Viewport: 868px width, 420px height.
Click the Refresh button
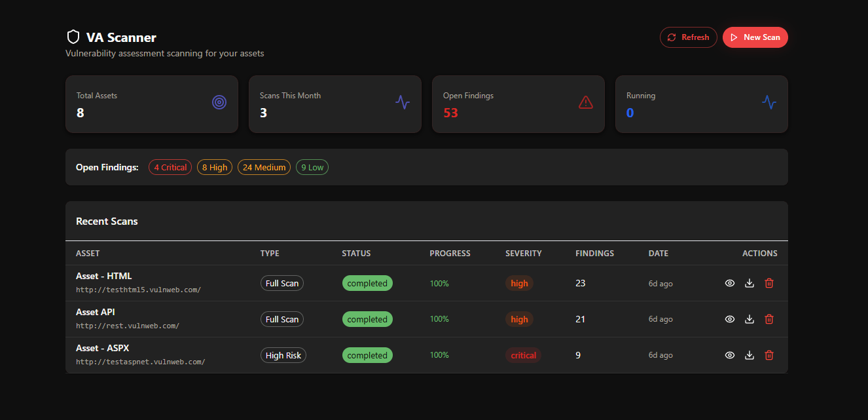tap(689, 37)
